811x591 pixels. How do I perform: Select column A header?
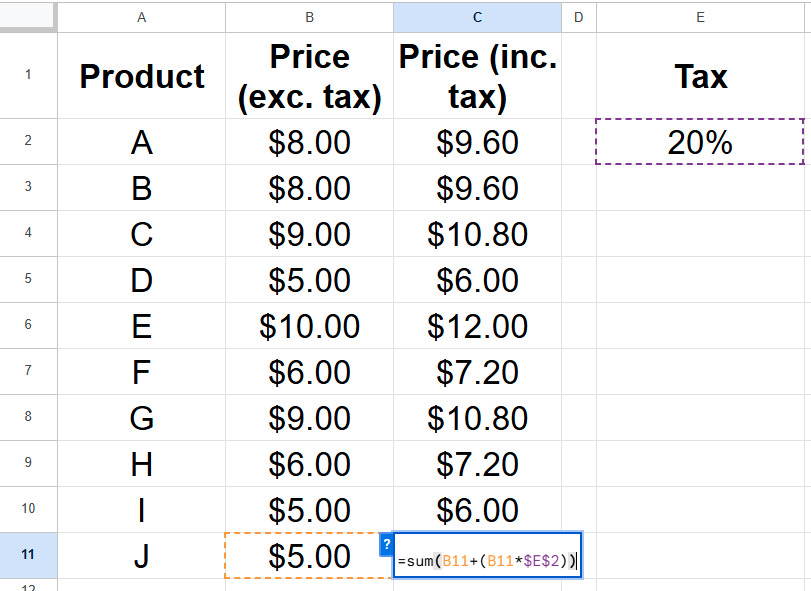click(x=141, y=17)
